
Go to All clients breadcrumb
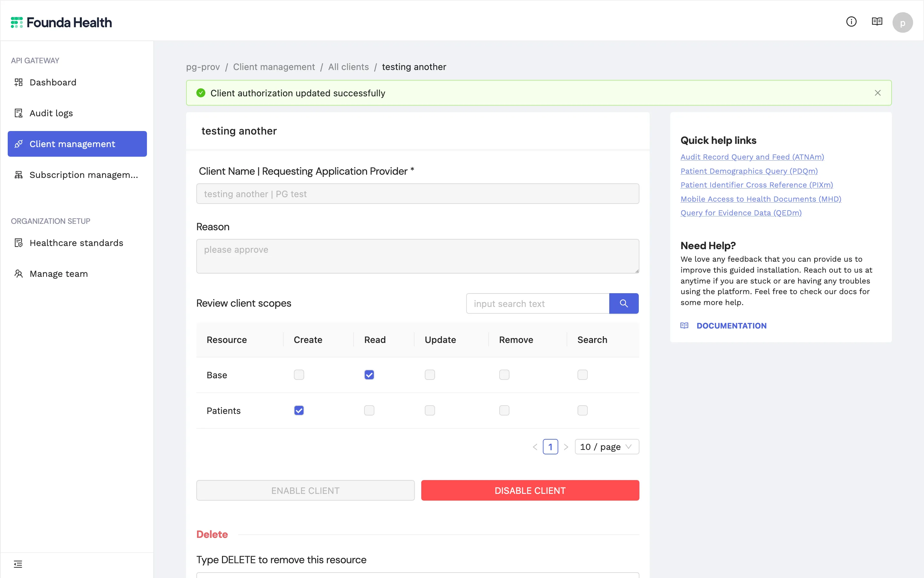coord(349,67)
